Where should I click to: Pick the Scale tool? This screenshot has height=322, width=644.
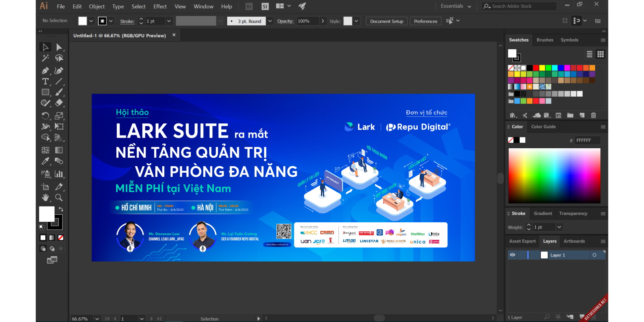(59, 116)
